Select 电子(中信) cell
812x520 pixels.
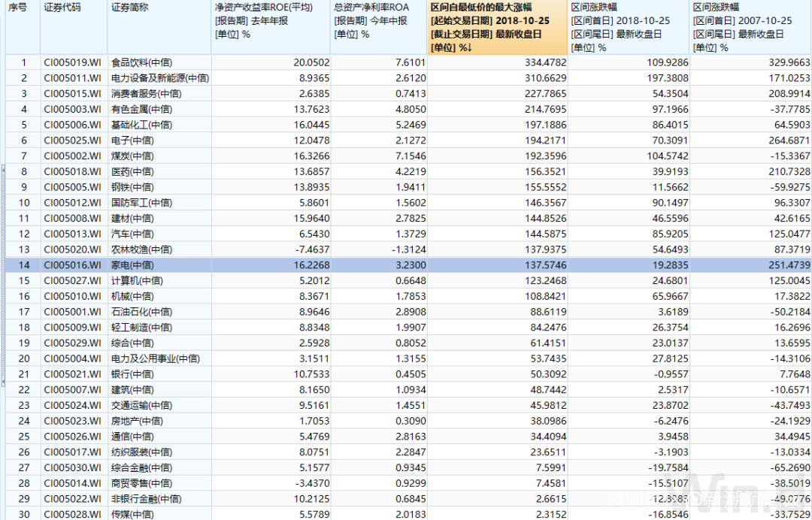[132, 141]
